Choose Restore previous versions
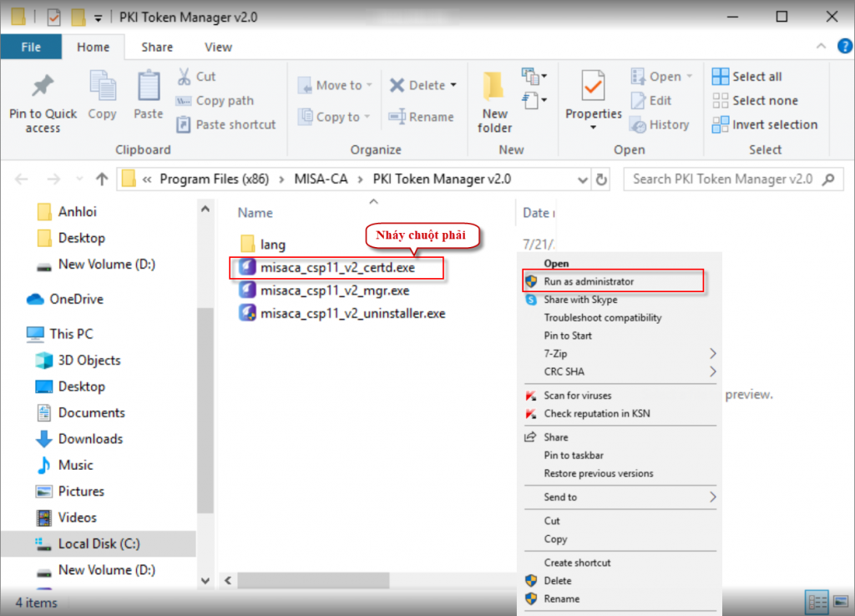The image size is (855, 616). click(x=621, y=473)
